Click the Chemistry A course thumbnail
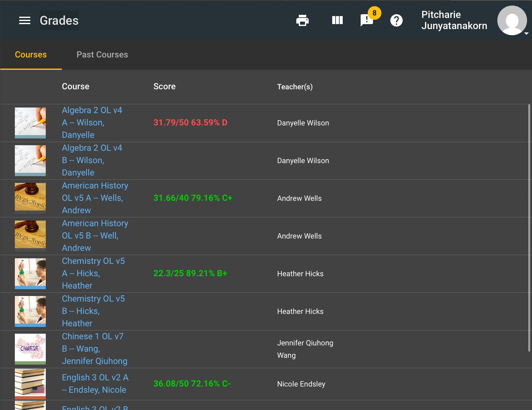This screenshot has width=532, height=410. [x=30, y=274]
